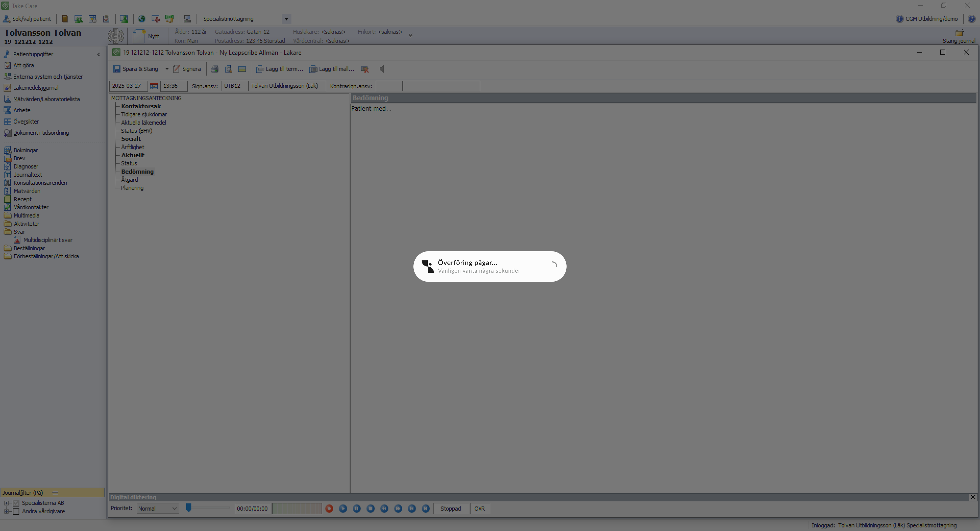Click the first empty Kontrasign.ansv code field

(389, 86)
